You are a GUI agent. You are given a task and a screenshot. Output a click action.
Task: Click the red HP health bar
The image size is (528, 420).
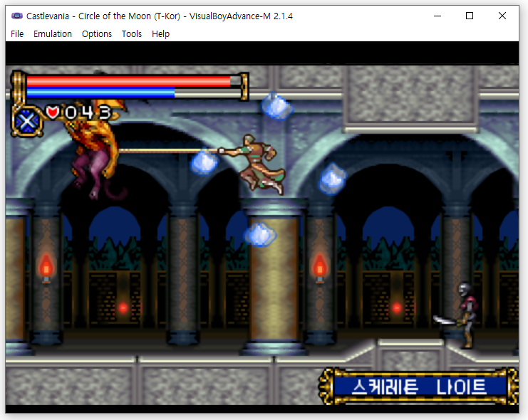coord(128,82)
